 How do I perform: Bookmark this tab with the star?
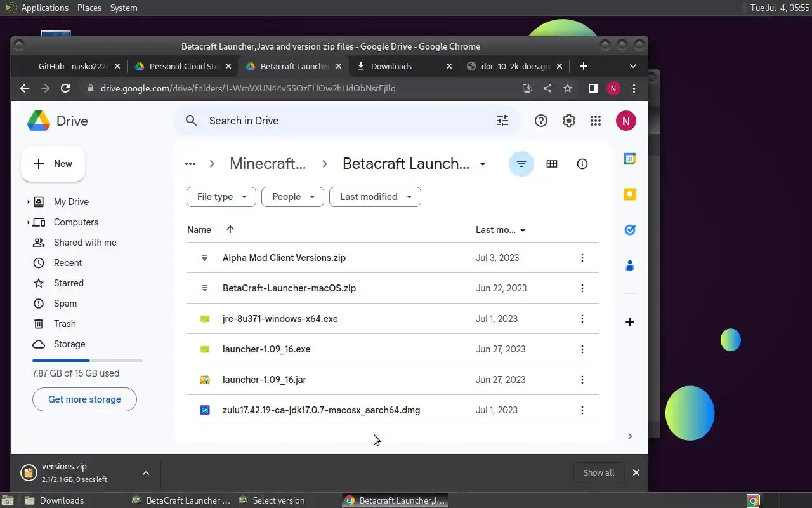coord(568,88)
